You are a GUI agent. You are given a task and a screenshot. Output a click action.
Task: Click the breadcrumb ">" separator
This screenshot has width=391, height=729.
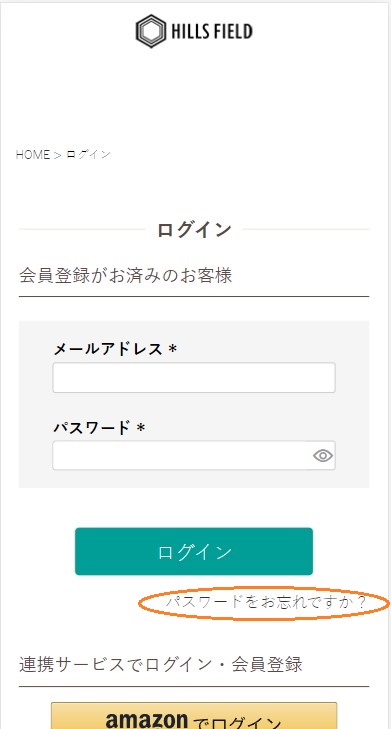[58, 155]
